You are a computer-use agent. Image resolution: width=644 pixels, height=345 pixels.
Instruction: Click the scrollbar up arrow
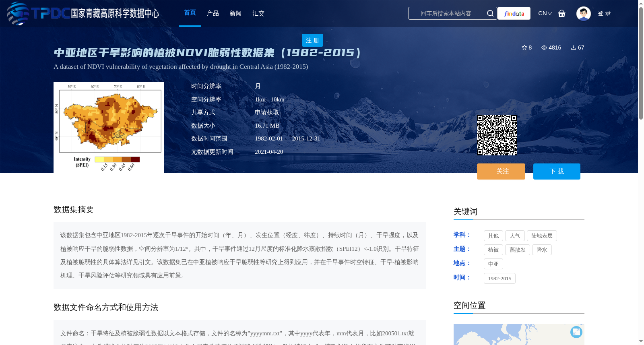tap(641, 3)
